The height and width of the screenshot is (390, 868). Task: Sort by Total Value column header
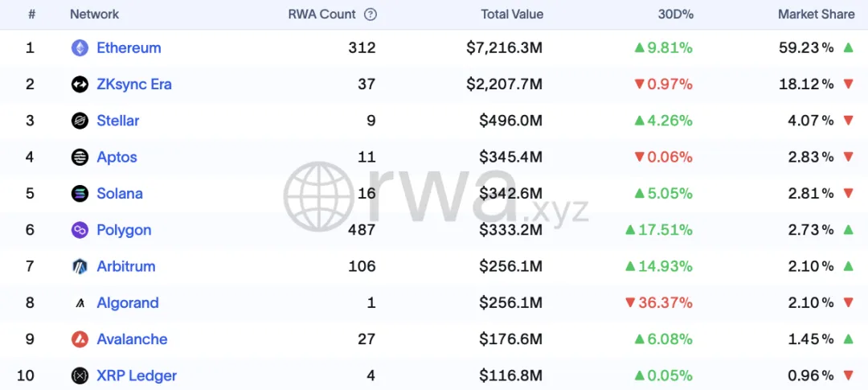[512, 14]
